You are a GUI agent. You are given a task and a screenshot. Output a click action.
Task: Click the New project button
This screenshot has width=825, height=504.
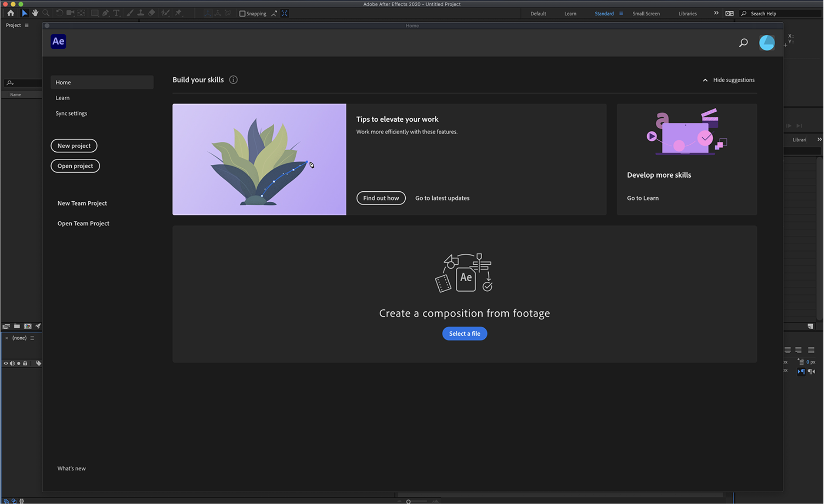(74, 146)
